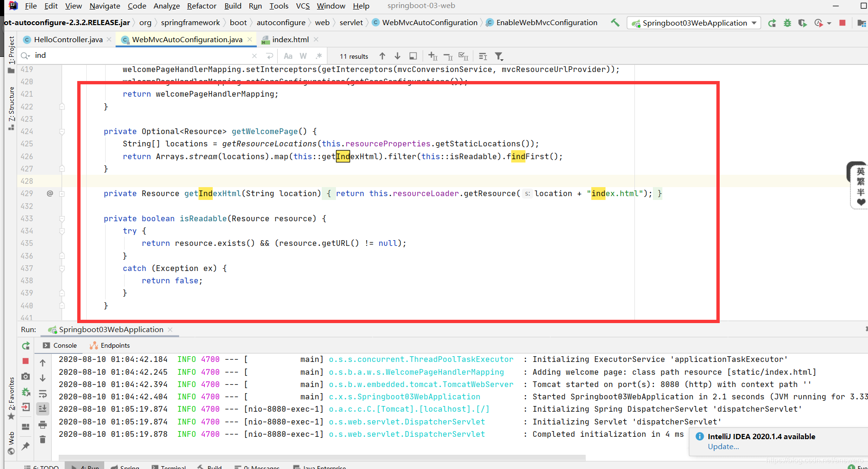Image resolution: width=868 pixels, height=469 pixels.
Task: Open profiler run dropdown arrow
Action: (829, 23)
